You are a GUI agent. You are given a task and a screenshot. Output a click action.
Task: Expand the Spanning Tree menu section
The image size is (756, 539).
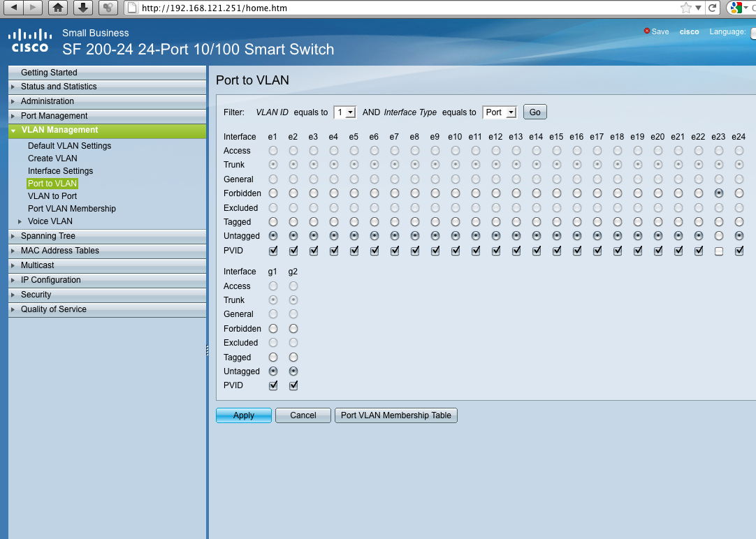click(48, 236)
